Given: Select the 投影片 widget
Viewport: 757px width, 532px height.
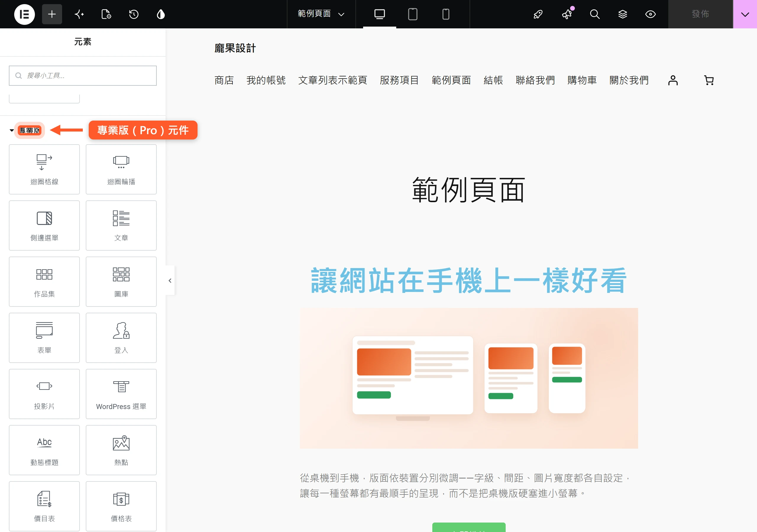Looking at the screenshot, I should pos(44,394).
